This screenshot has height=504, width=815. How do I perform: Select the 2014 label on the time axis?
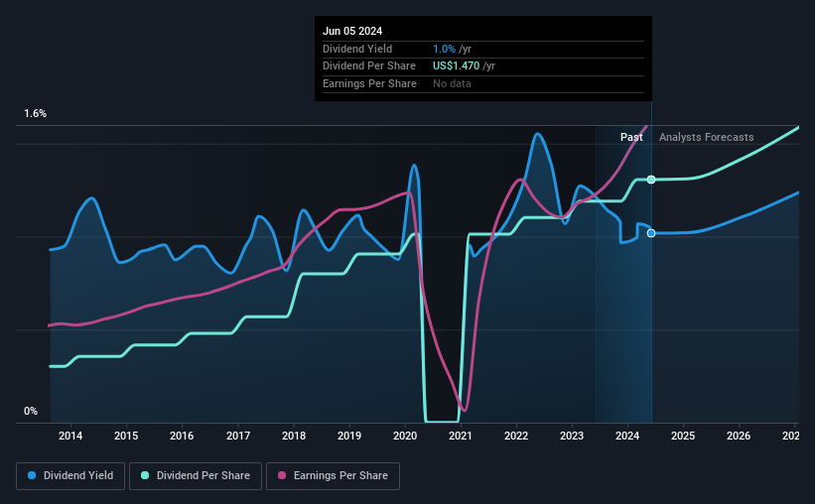coord(70,436)
